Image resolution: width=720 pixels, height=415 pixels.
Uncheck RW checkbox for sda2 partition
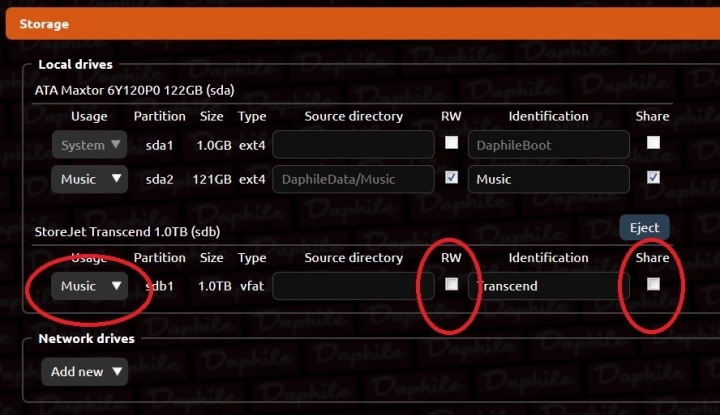pos(451,177)
